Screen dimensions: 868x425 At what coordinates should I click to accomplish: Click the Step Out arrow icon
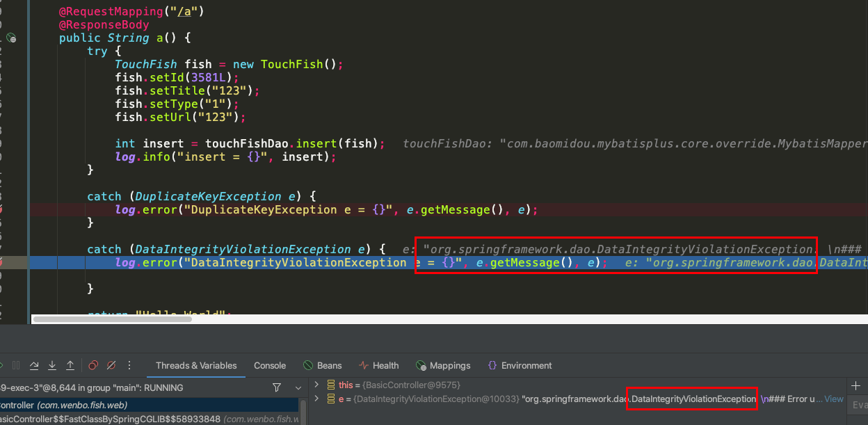(x=70, y=365)
